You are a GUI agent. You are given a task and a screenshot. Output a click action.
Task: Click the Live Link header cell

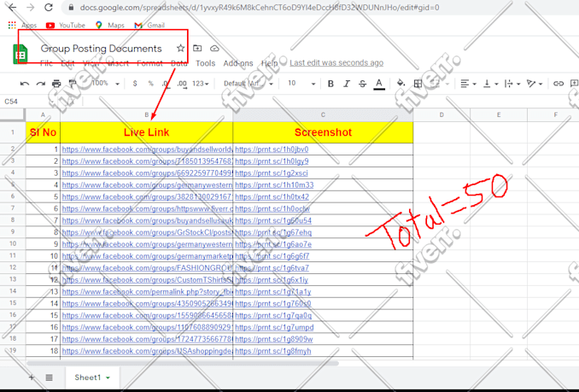point(147,132)
